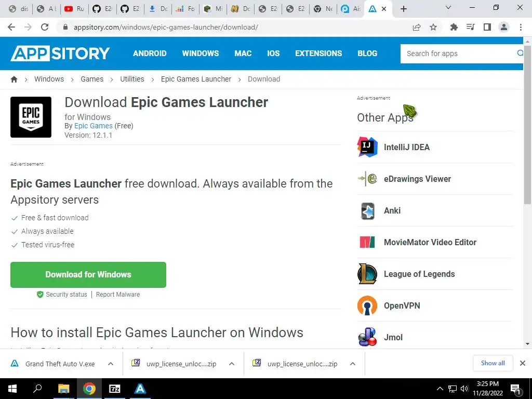The image size is (532, 399).
Task: Open Chrome extensions puzzle icon
Action: pyautogui.click(x=454, y=27)
